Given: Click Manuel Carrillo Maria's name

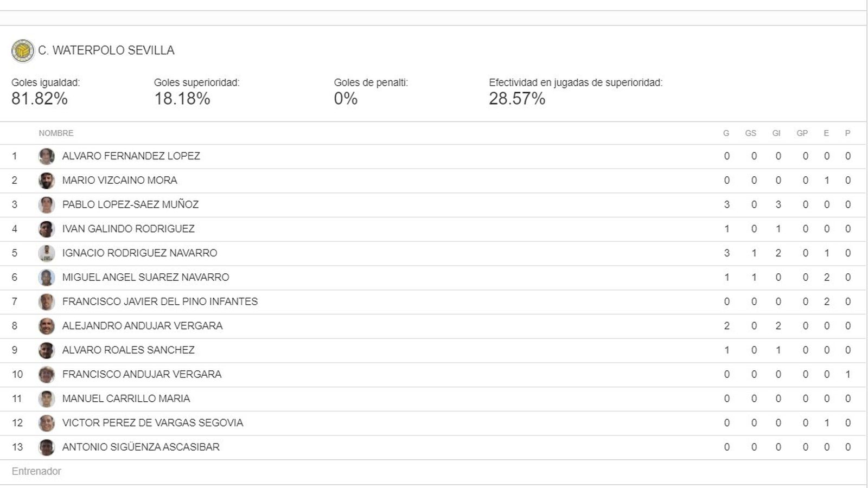Looking at the screenshot, I should [x=126, y=399].
